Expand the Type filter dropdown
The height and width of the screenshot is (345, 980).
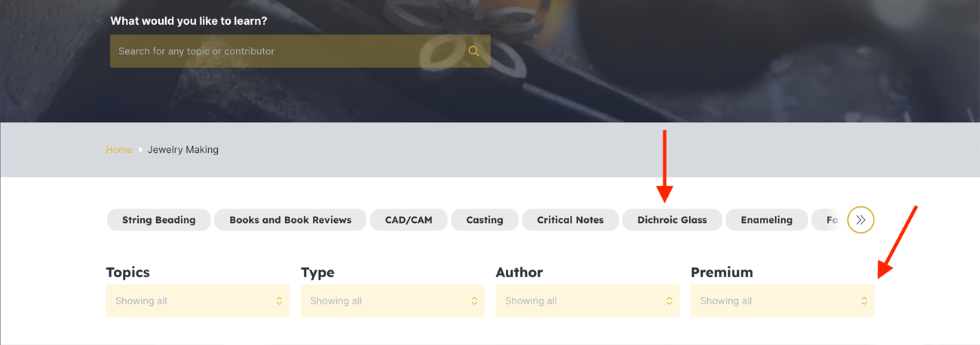392,301
